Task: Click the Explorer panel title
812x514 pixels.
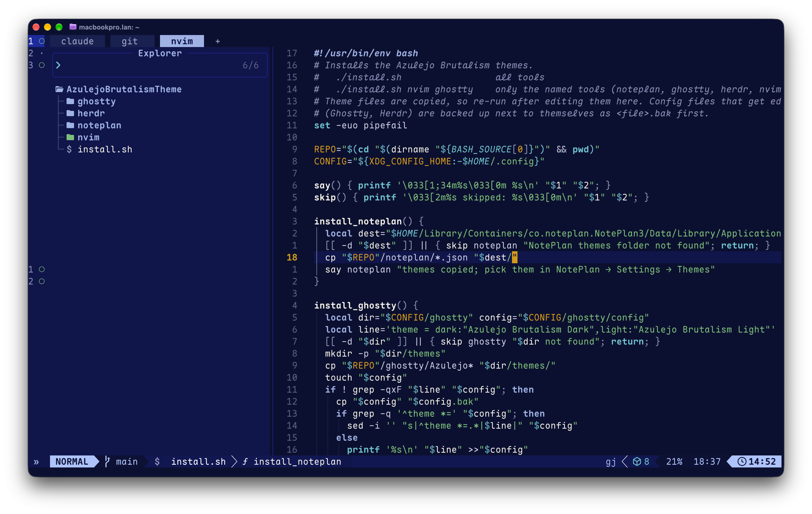Action: pyautogui.click(x=160, y=53)
